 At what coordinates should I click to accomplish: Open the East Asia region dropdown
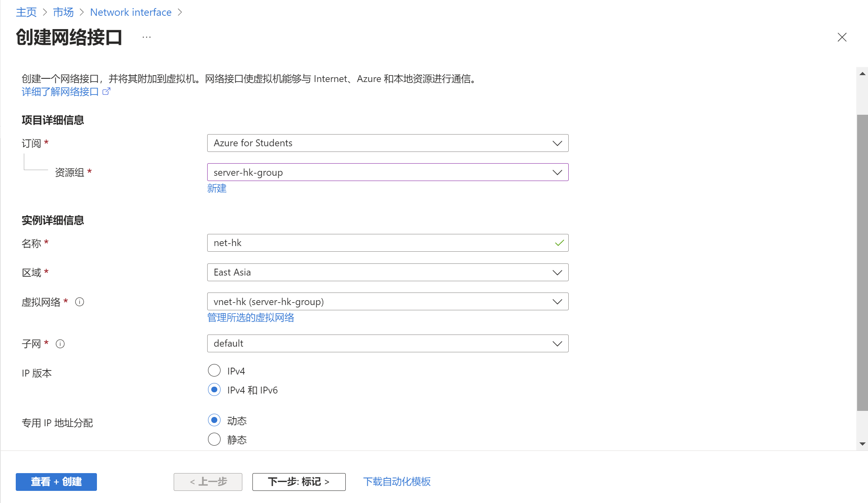(x=387, y=272)
